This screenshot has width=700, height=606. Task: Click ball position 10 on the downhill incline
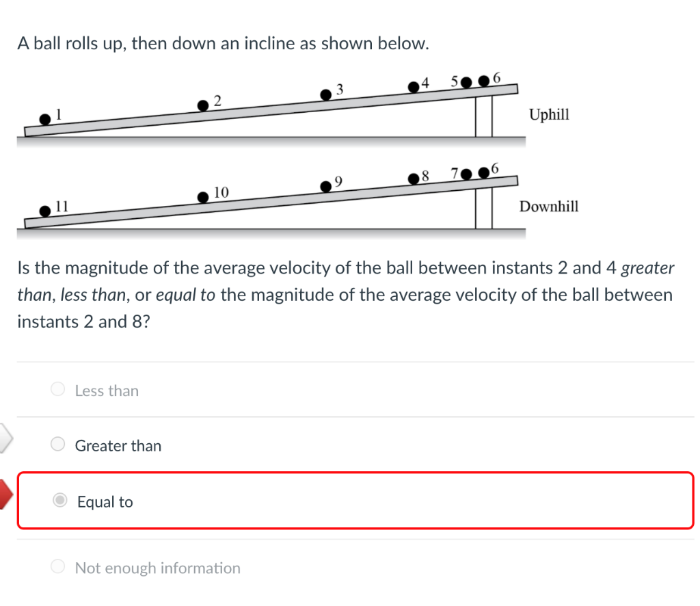pyautogui.click(x=204, y=198)
